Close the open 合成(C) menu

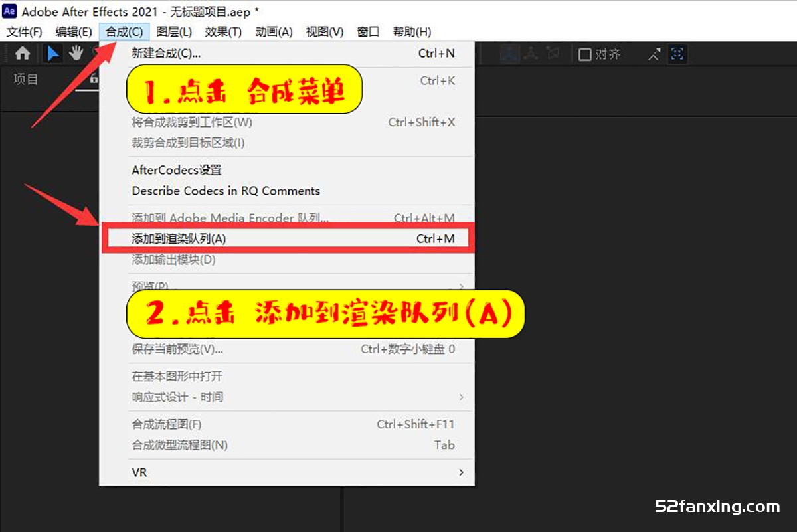[x=124, y=31]
